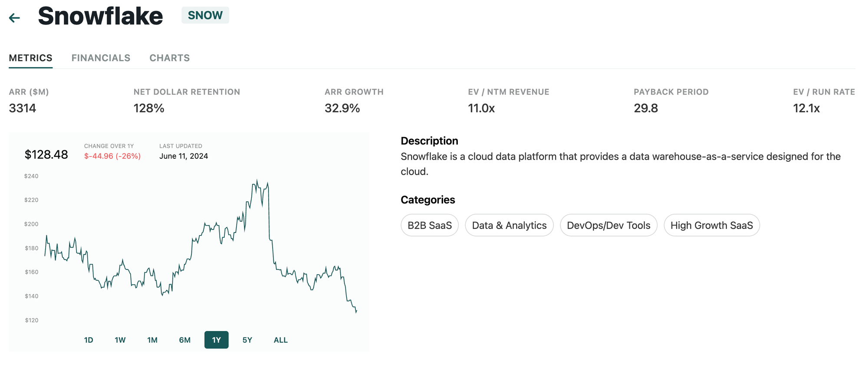Select the 5Y chart range

(247, 340)
